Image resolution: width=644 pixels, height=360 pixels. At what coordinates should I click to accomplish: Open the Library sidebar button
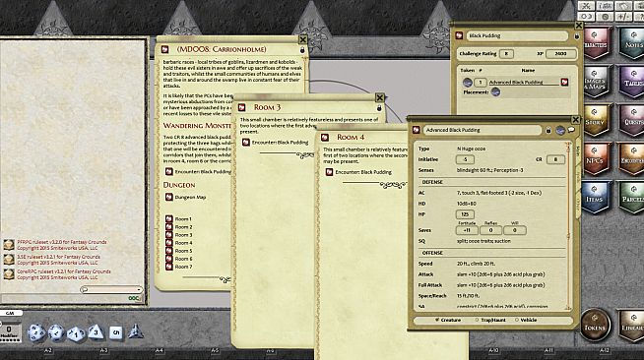tap(632, 326)
